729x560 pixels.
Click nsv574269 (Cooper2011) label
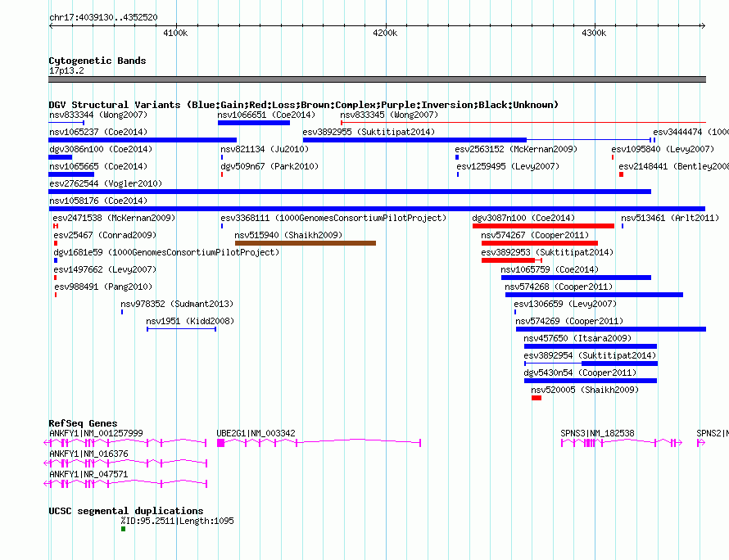(569, 321)
